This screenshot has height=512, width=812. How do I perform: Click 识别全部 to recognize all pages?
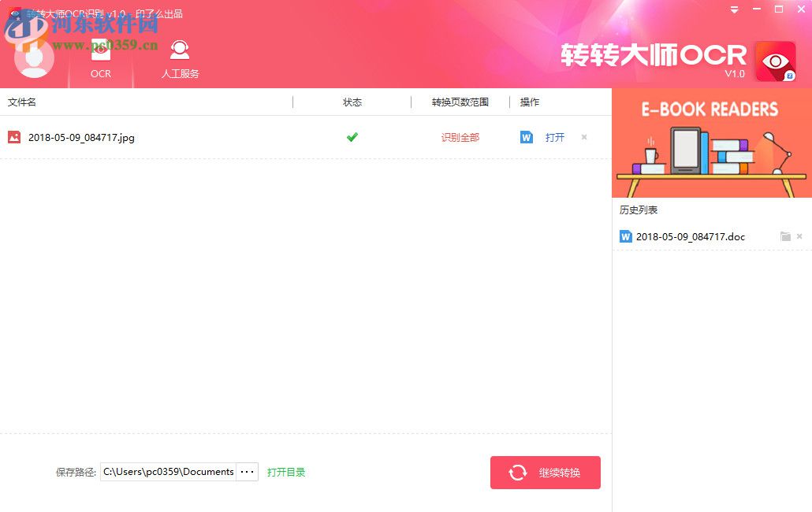460,137
